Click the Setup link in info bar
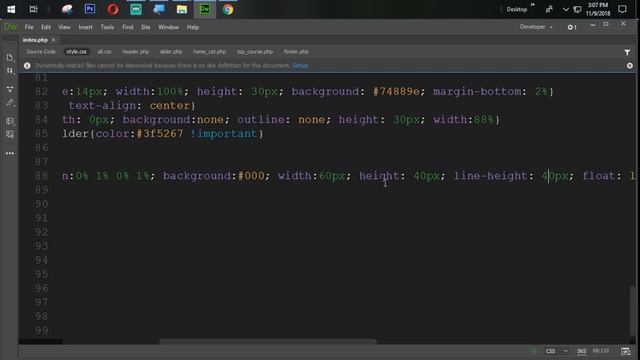Viewport: 640px width, 360px height. (300, 65)
